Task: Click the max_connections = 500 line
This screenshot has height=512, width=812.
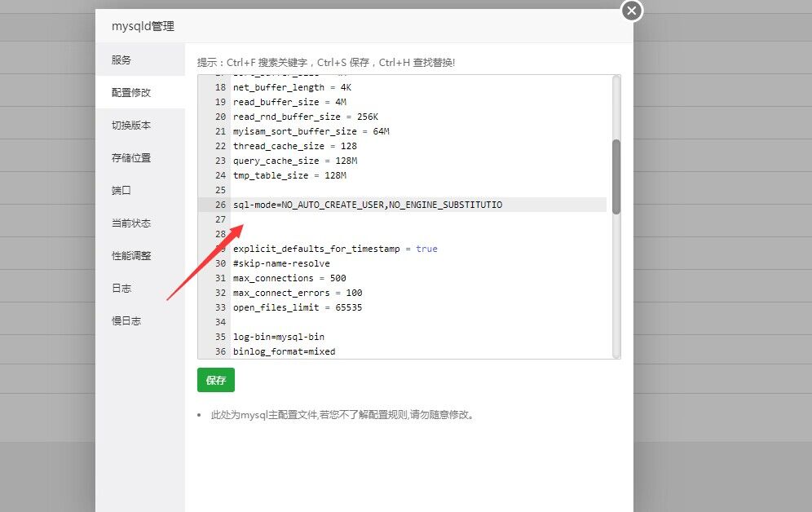Action: tap(289, 278)
